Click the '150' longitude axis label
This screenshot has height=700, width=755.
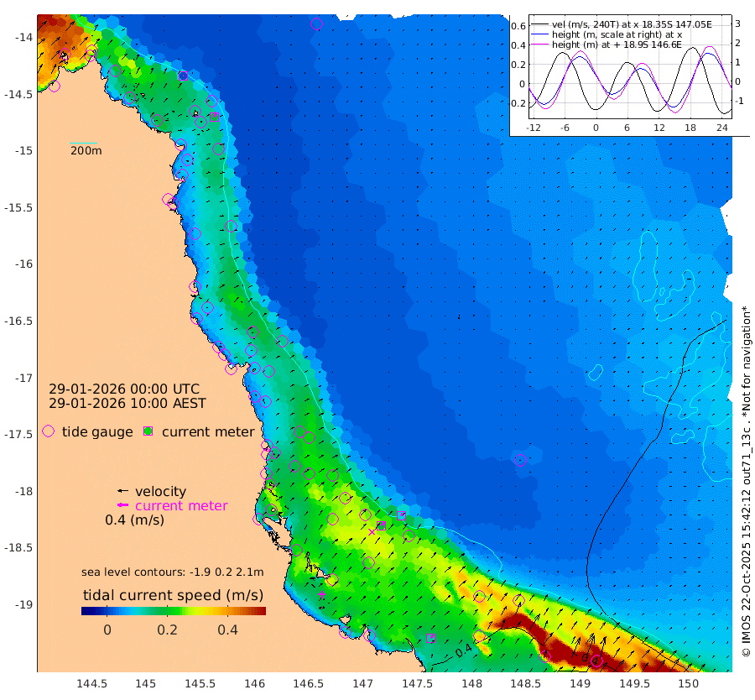point(689,683)
